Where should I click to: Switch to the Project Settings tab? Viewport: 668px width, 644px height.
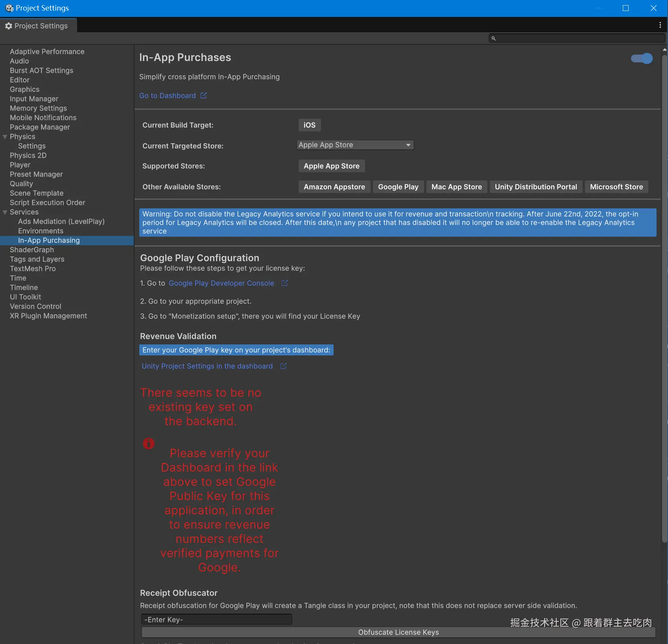39,26
